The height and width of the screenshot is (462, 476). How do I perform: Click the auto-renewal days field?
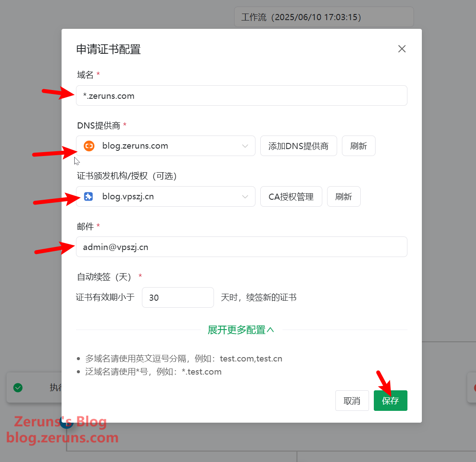point(178,298)
